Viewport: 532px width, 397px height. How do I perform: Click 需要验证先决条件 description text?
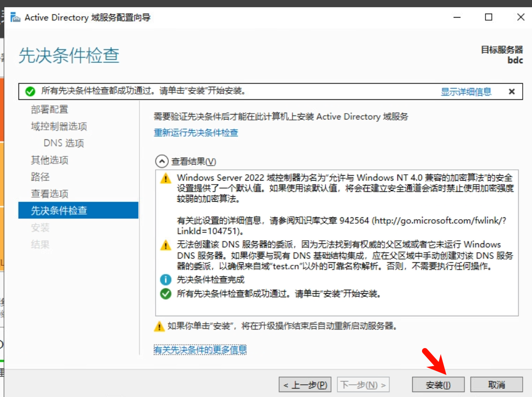click(281, 117)
